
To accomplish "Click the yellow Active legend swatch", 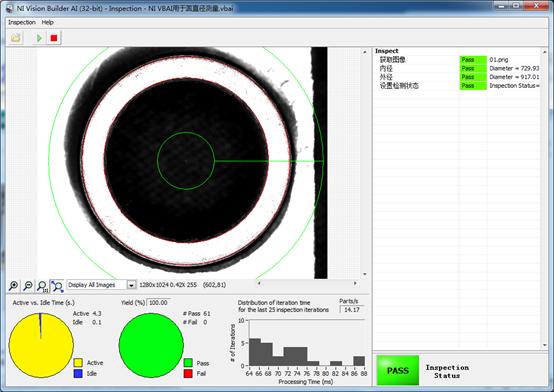I will point(78,363).
